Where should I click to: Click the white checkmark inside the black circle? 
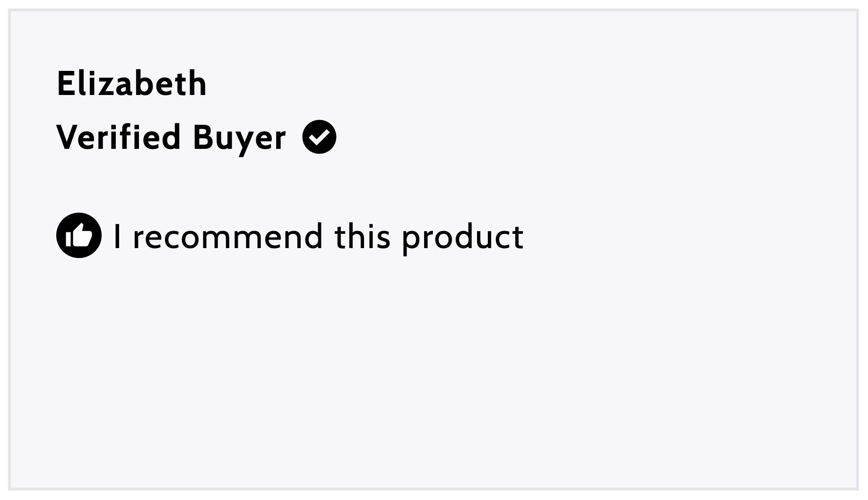point(320,137)
